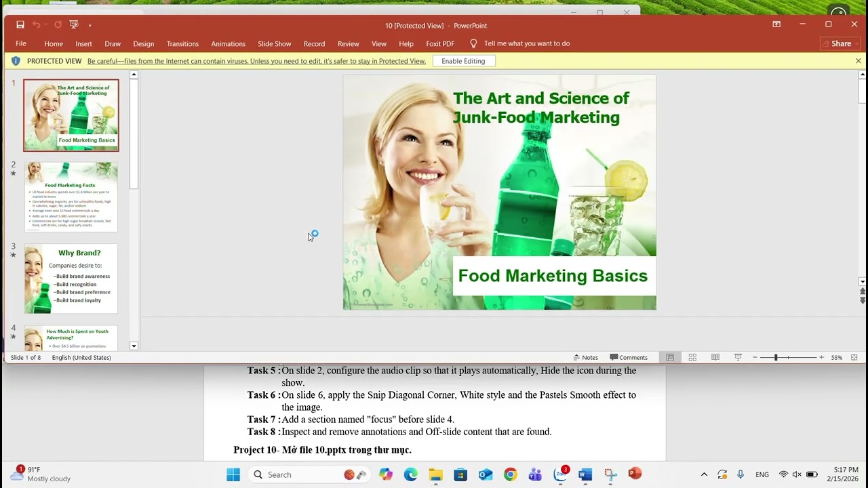
Task: Open the Help ribbon tab
Action: click(406, 43)
